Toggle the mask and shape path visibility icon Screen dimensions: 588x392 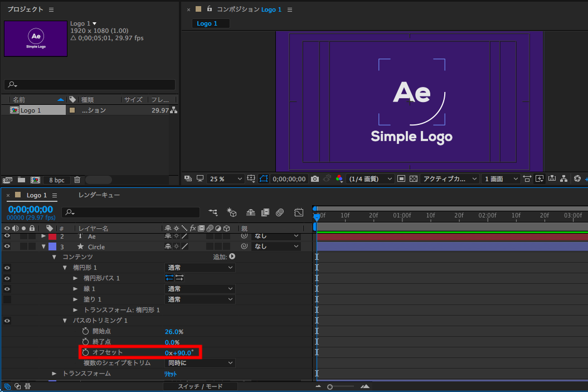click(264, 179)
